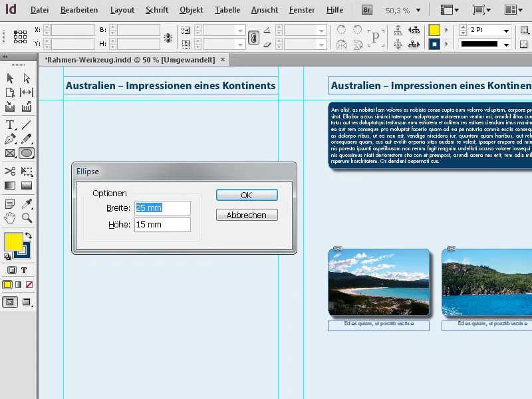This screenshot has height=399, width=532.
Task: Click reference point locator grid
Action: (x=20, y=37)
